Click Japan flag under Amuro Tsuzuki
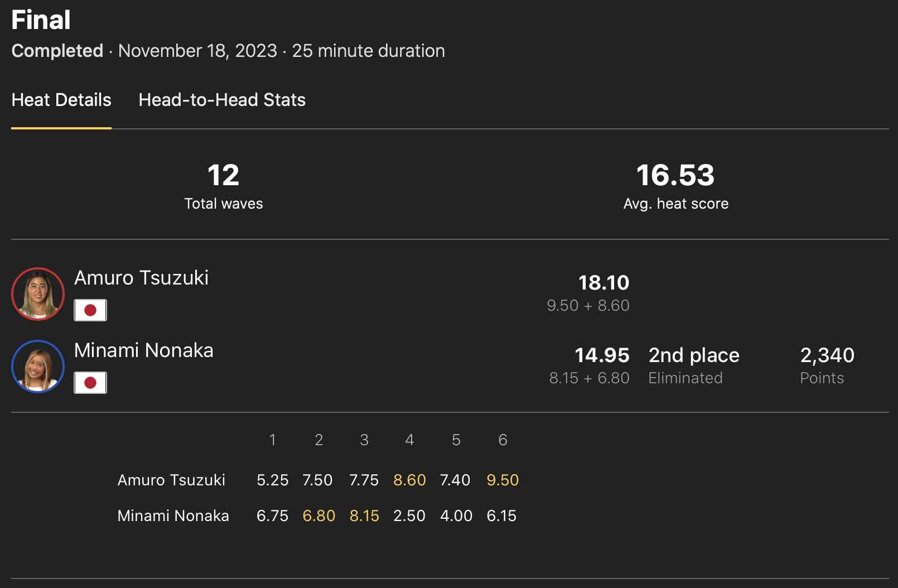Viewport: 898px width, 588px height. pyautogui.click(x=90, y=310)
